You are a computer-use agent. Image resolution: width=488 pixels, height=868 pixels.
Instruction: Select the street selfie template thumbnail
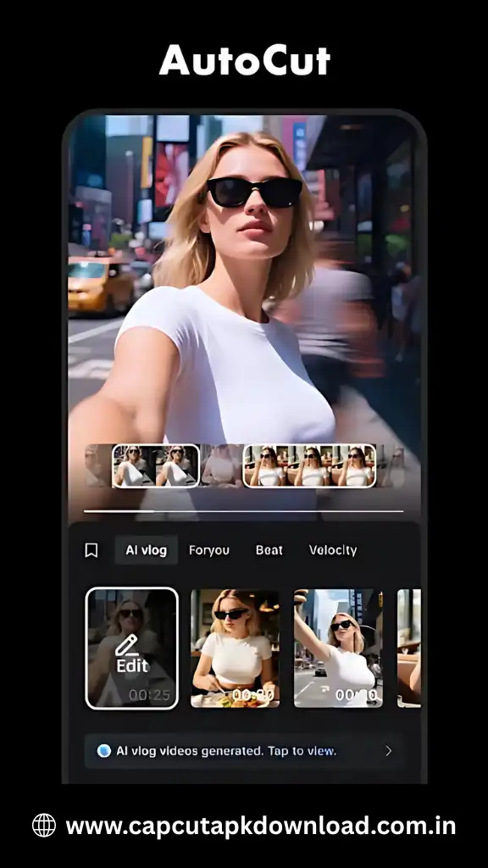pos(338,648)
